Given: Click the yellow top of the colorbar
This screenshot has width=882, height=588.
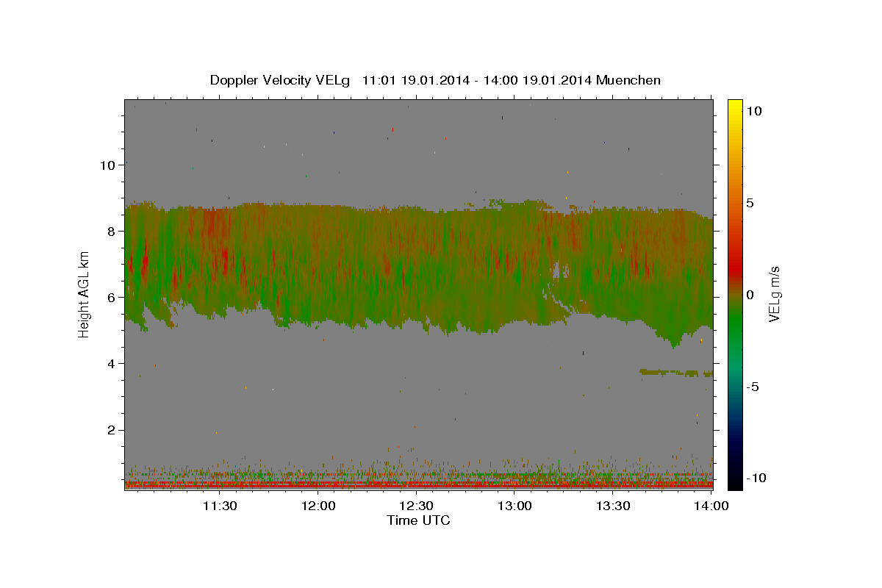Looking at the screenshot, I should point(735,107).
